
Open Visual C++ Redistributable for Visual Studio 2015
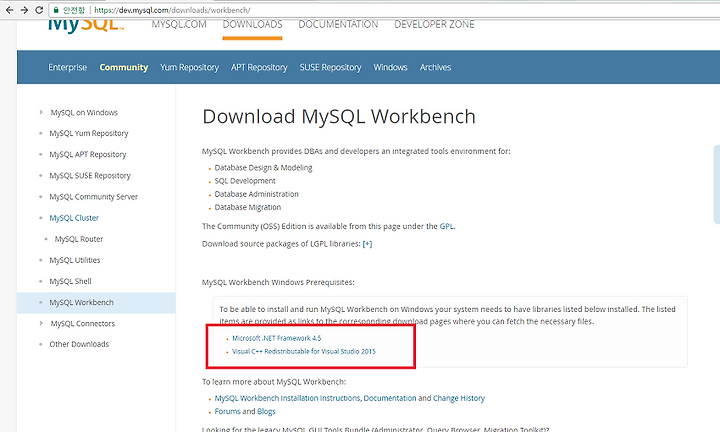pyautogui.click(x=304, y=351)
